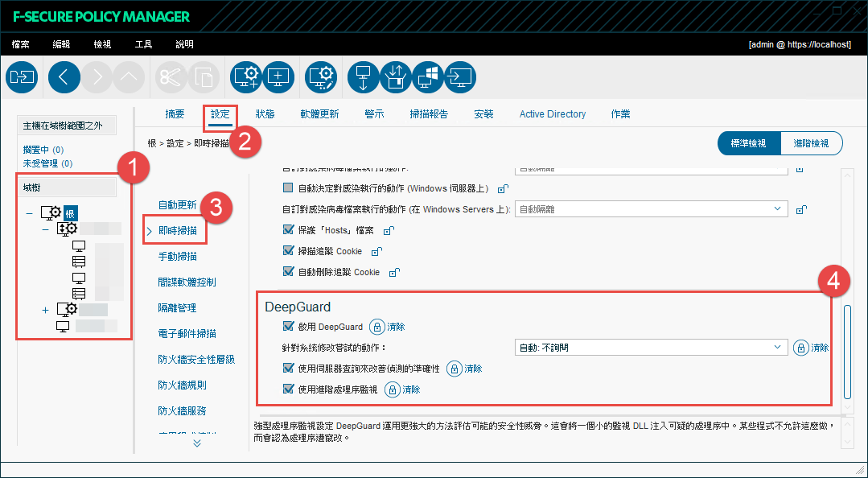This screenshot has width=868, height=478.
Task: Switch to the 軟體更新 tab
Action: pos(319,114)
